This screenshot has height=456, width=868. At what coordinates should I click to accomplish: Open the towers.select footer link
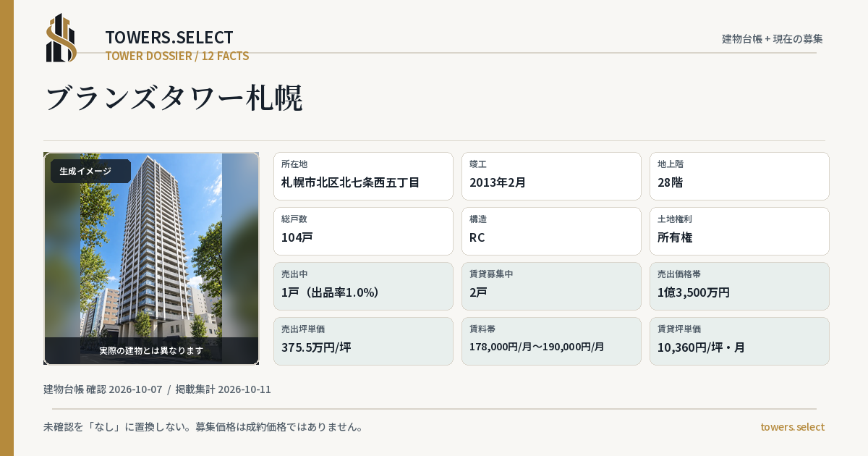pos(792,427)
